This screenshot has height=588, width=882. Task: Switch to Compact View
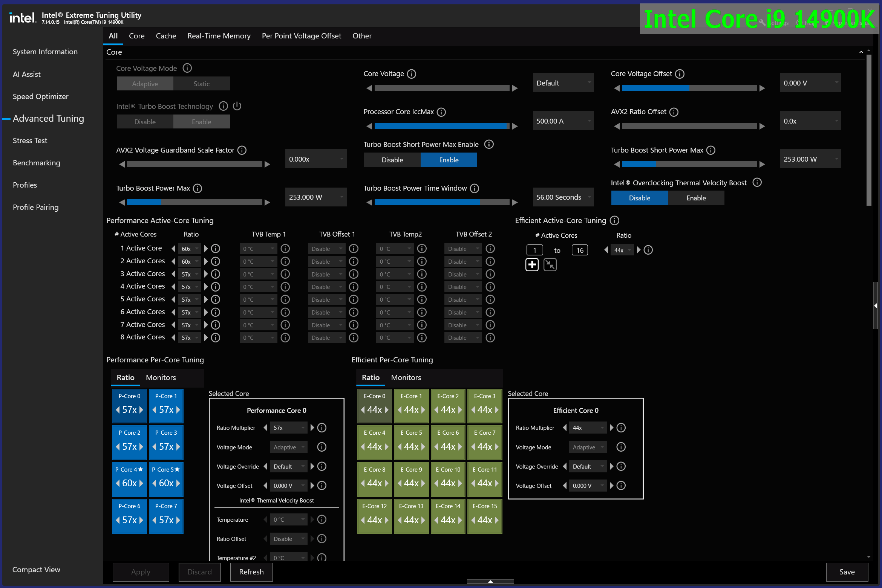tap(36, 570)
